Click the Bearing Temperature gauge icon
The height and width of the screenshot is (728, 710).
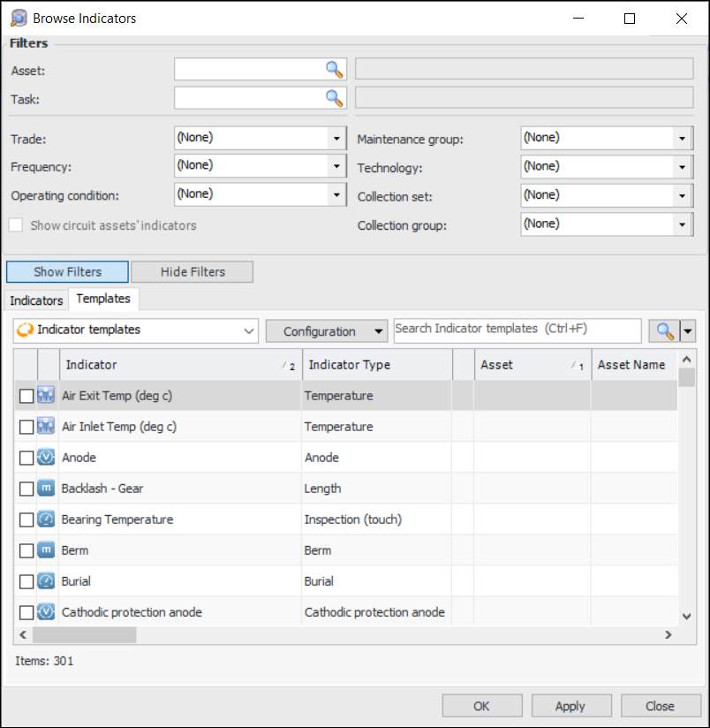[47, 519]
